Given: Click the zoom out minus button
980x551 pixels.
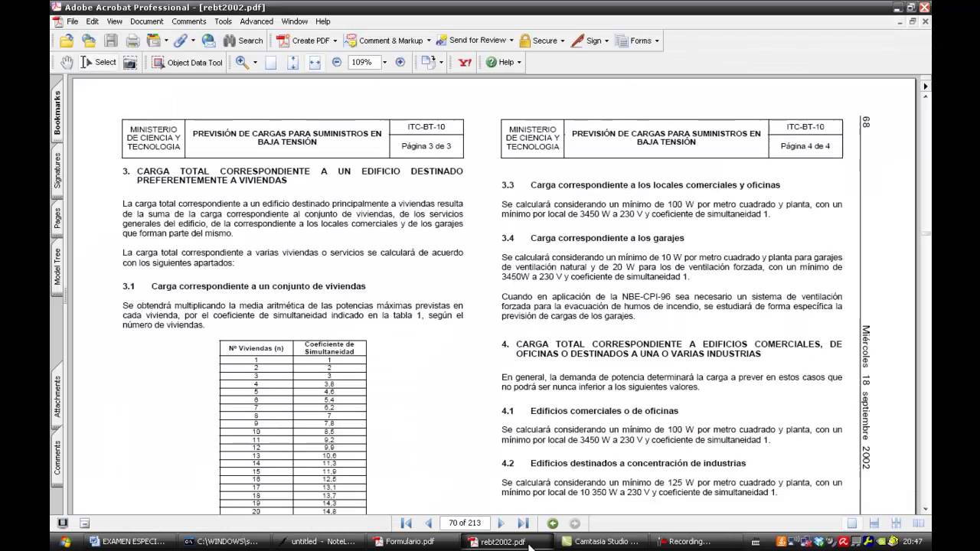Looking at the screenshot, I should click(x=337, y=62).
